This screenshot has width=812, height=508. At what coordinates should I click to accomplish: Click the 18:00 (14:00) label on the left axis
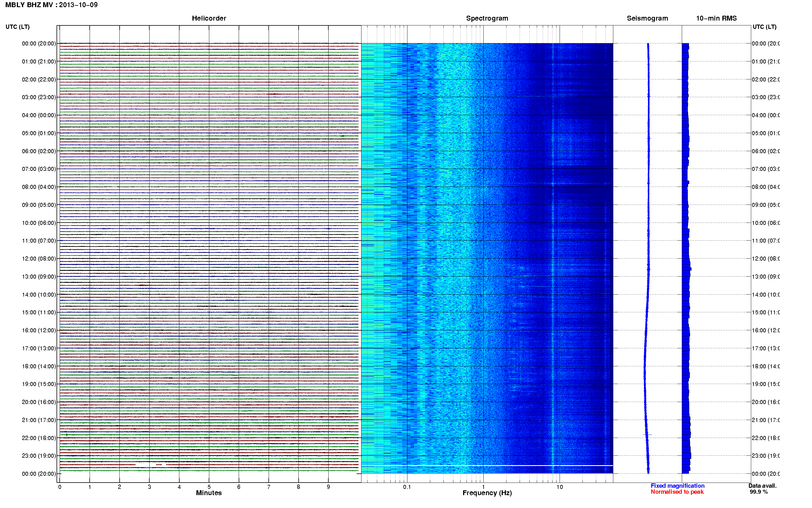[39, 366]
